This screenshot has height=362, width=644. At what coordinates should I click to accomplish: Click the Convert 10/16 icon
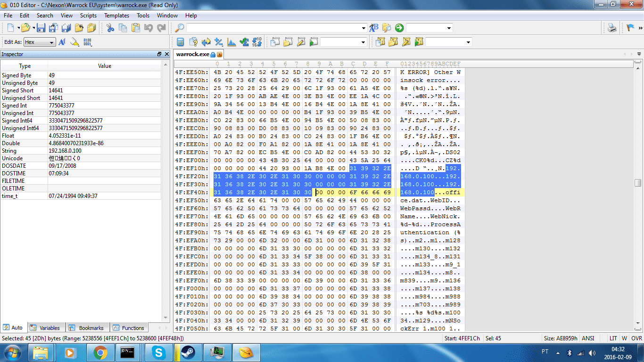pyautogui.click(x=257, y=42)
